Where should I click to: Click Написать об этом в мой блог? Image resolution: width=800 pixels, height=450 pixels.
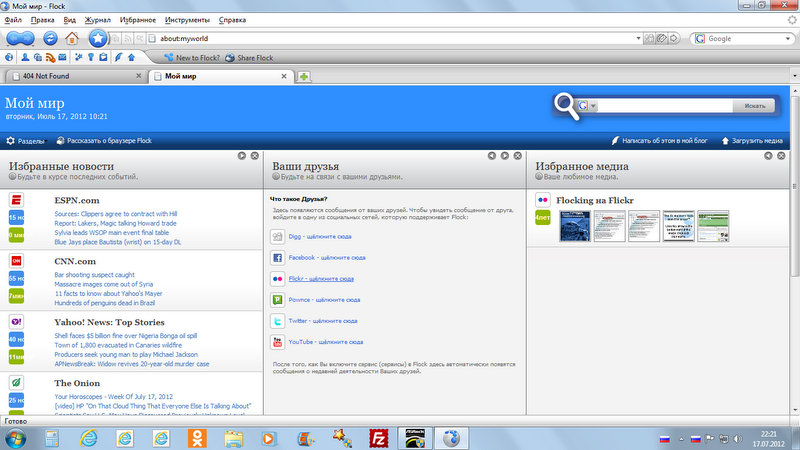[660, 141]
